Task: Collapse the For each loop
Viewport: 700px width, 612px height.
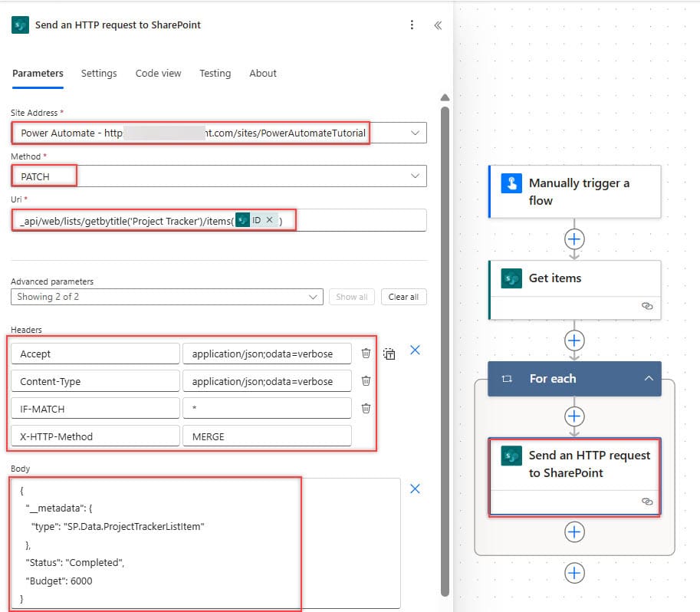Action: click(649, 378)
